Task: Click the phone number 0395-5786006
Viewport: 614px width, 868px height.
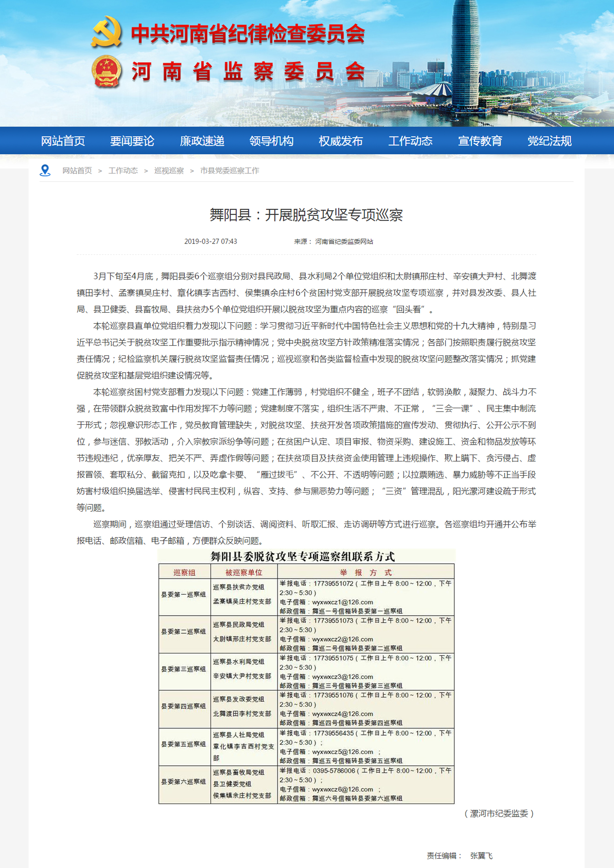Action: pyautogui.click(x=334, y=771)
